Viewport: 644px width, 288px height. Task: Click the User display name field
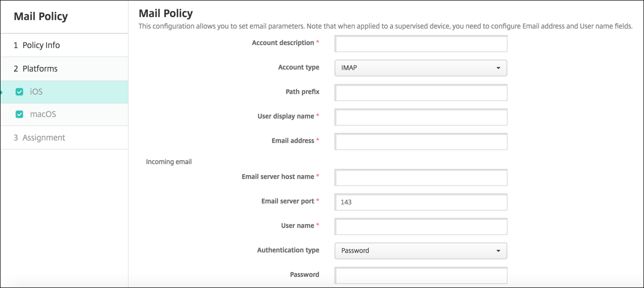tap(420, 117)
